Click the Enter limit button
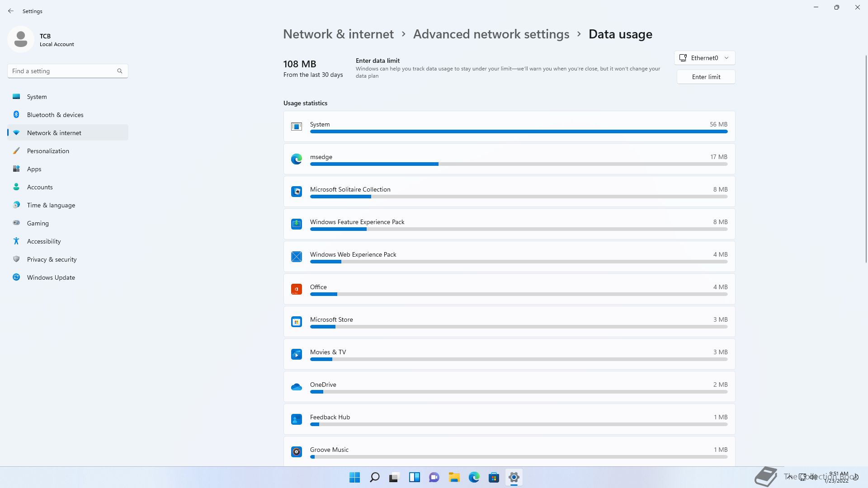Viewport: 868px width, 488px height. click(x=706, y=77)
